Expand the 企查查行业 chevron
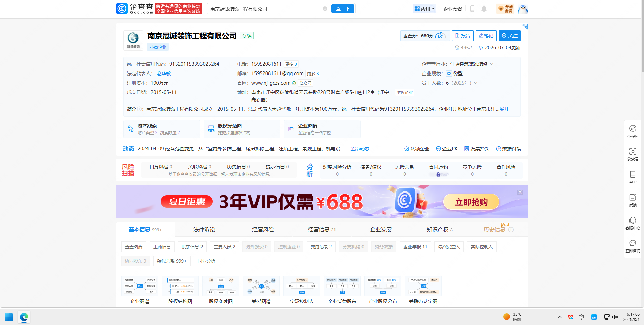Viewport: 644px width, 325px height. pyautogui.click(x=492, y=64)
